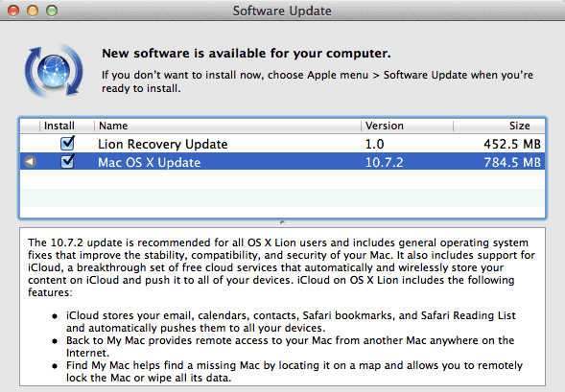Click the '10.7.2 update is recommended' description paragraph
This screenshot has height=392, width=565.
tap(281, 267)
